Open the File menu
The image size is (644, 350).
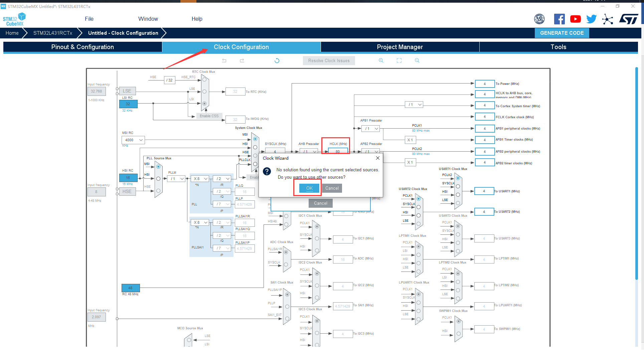pyautogui.click(x=89, y=19)
